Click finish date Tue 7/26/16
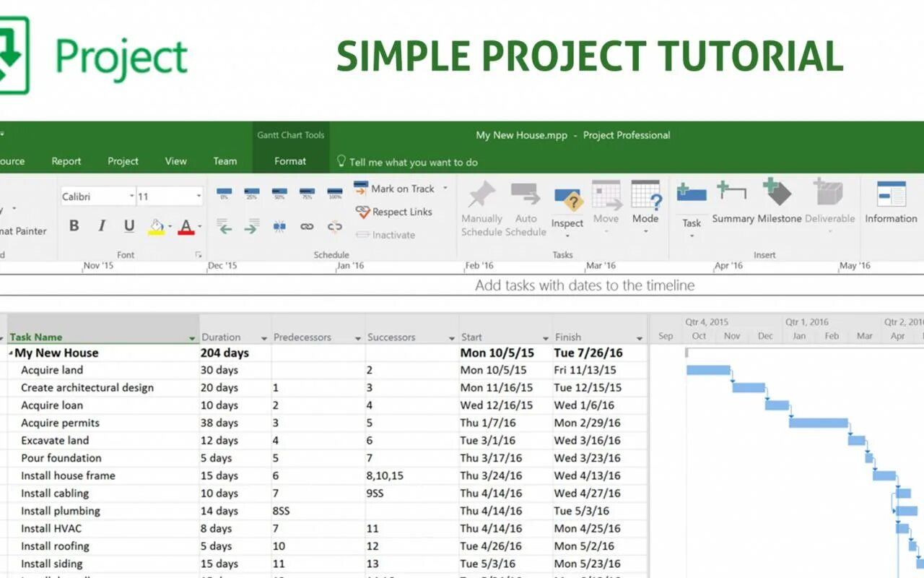This screenshot has width=924, height=578. (x=589, y=353)
